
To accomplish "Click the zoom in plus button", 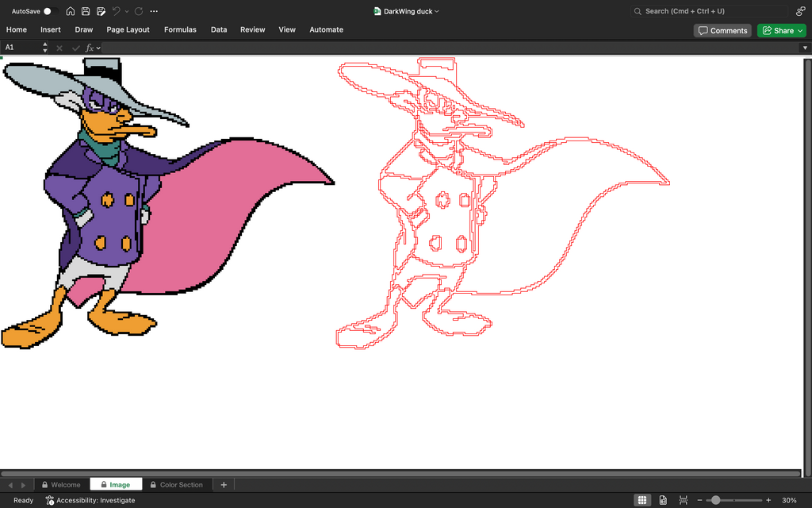I will [x=768, y=500].
